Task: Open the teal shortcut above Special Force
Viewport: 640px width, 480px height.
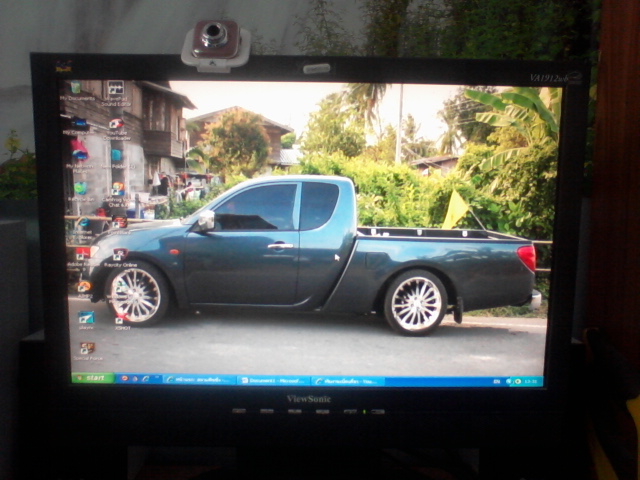Action: (86, 320)
